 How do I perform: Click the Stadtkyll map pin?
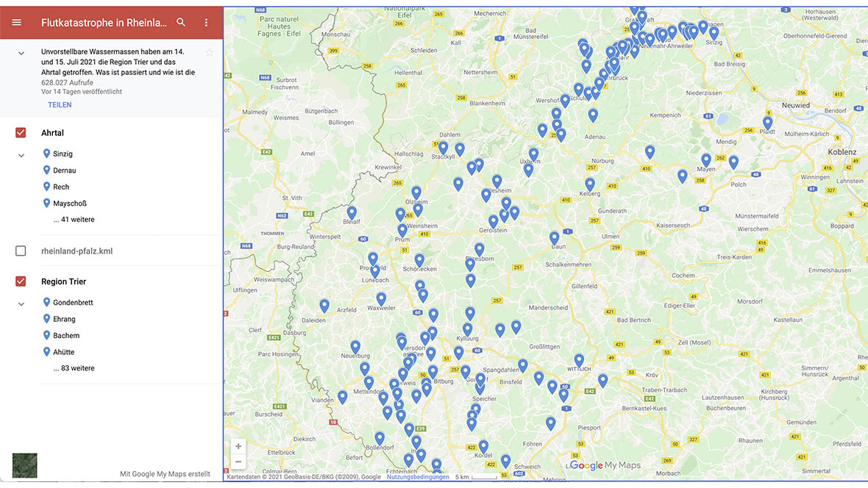(x=443, y=148)
